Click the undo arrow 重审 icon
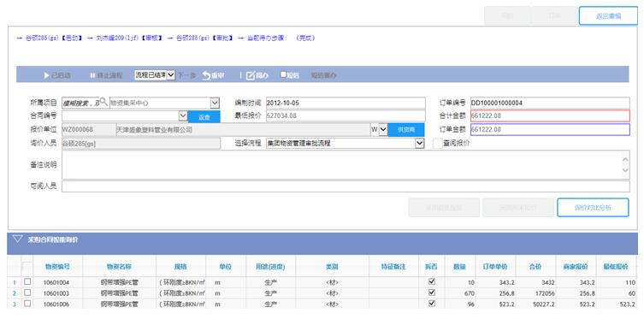This screenshot has height=319, width=644. point(206,75)
